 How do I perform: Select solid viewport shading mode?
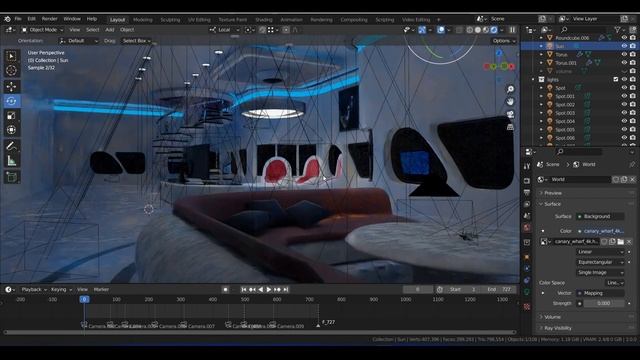click(478, 30)
